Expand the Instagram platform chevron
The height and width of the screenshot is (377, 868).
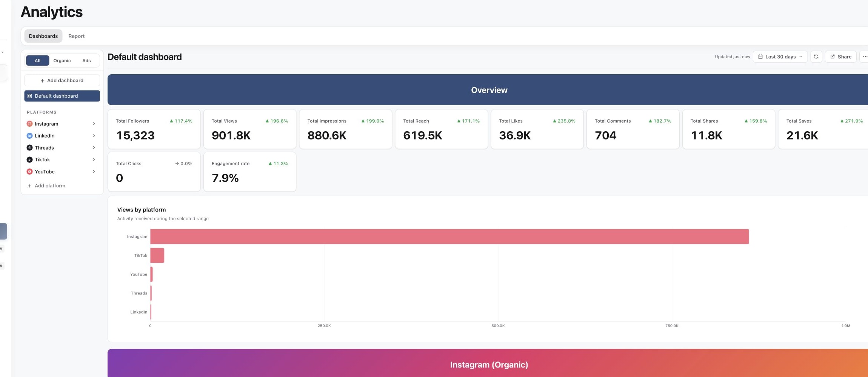tap(94, 124)
